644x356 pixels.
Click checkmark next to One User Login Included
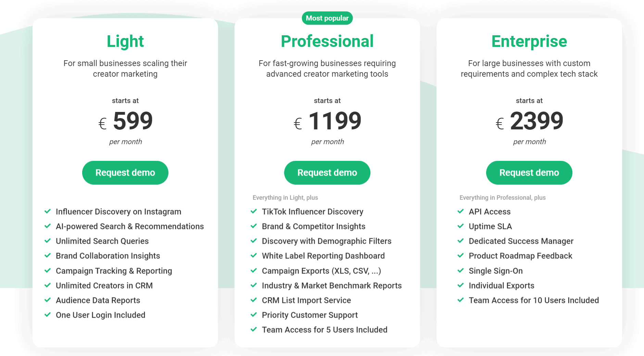[x=48, y=315]
